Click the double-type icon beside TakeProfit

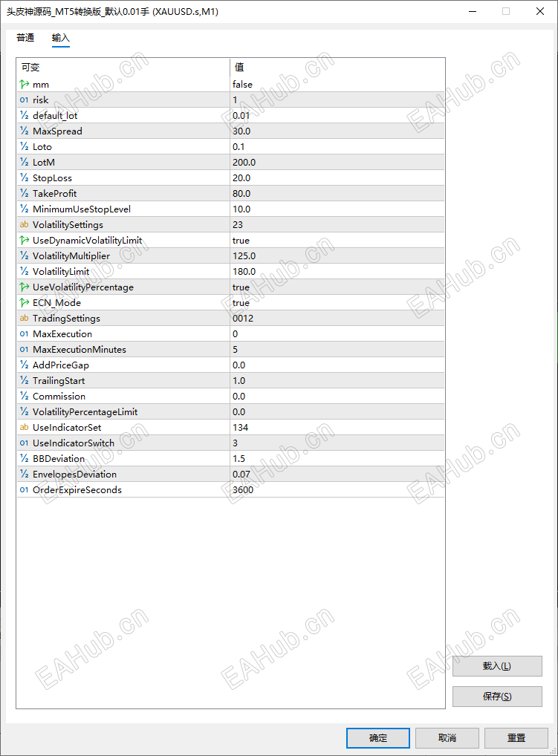[24, 193]
